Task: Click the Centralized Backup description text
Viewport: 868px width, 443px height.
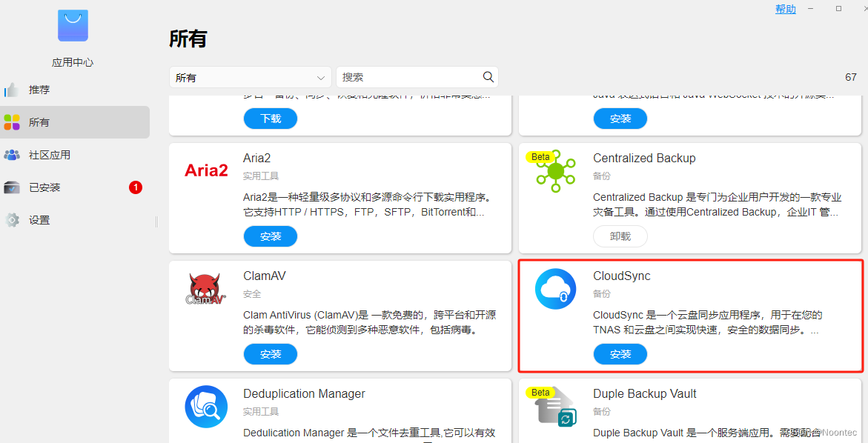Action: point(718,204)
